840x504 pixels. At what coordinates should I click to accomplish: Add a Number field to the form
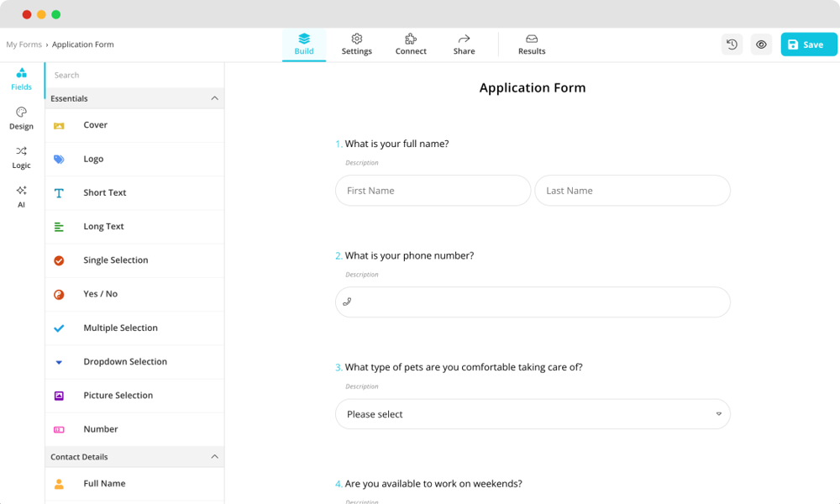click(x=101, y=428)
